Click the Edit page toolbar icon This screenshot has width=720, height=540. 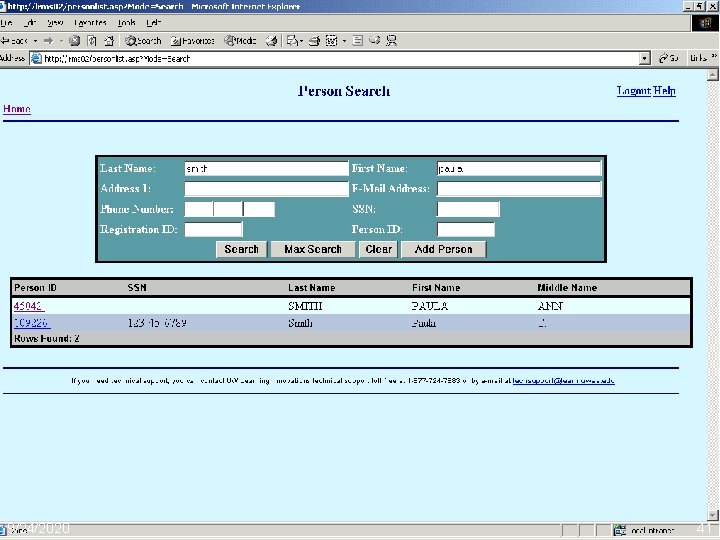click(x=332, y=41)
